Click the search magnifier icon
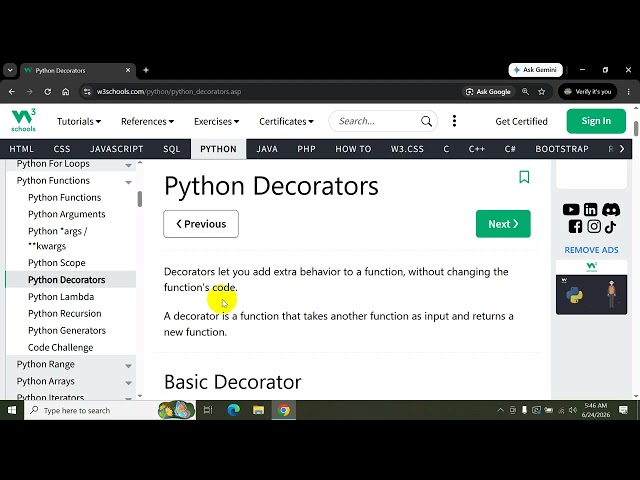Image resolution: width=640 pixels, height=480 pixels. (x=426, y=121)
